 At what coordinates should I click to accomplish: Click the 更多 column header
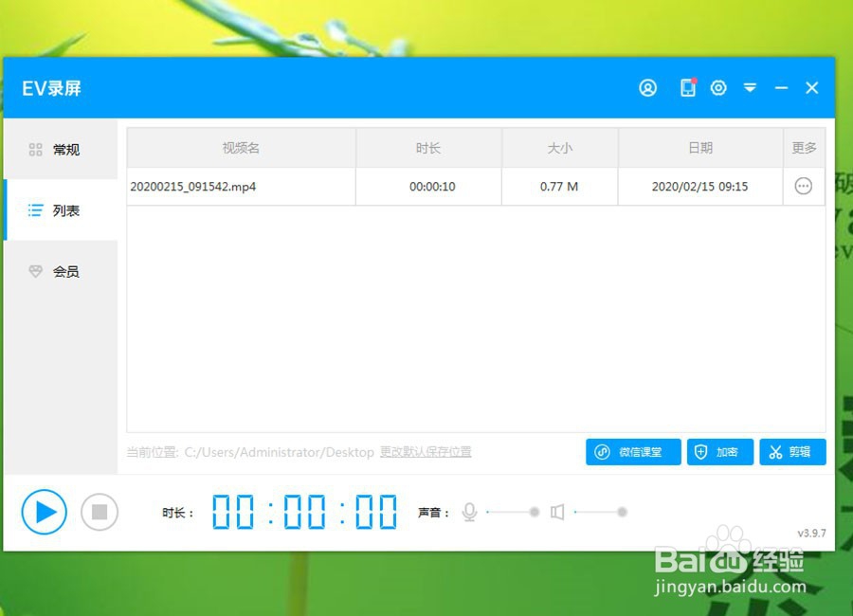pyautogui.click(x=804, y=148)
